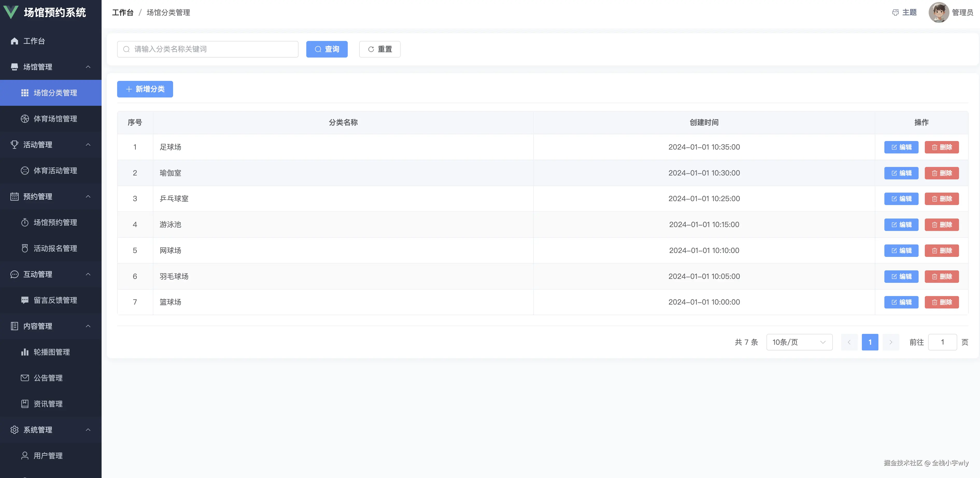The image size is (980, 478).
Task: Open 用户管理 from the sidebar
Action: point(48,455)
